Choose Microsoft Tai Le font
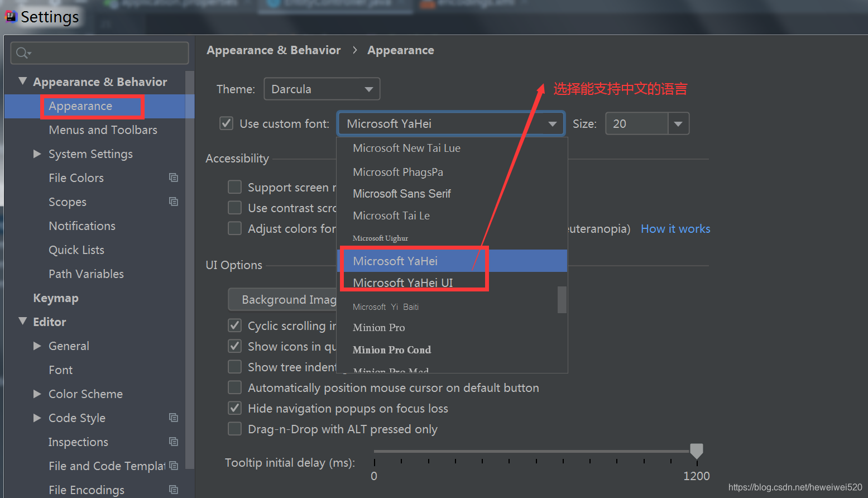Viewport: 868px width, 498px height. (453, 216)
